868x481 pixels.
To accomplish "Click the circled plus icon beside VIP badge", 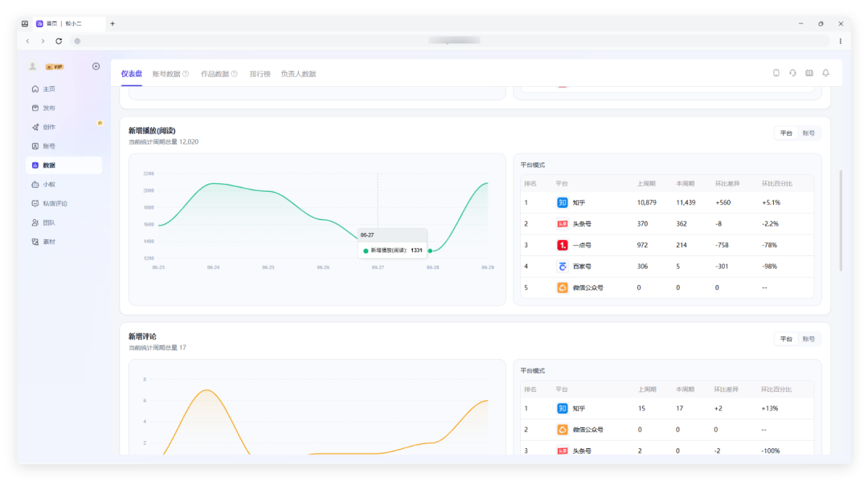I will click(96, 67).
